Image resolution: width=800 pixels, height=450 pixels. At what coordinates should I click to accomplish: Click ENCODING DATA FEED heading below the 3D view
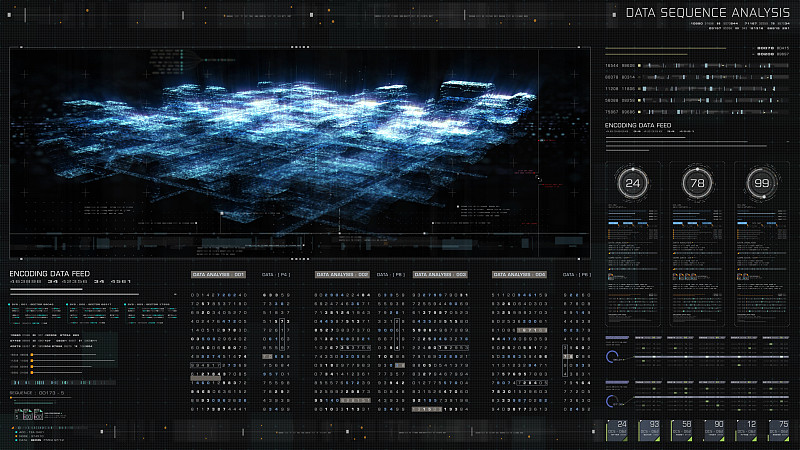[x=49, y=274]
